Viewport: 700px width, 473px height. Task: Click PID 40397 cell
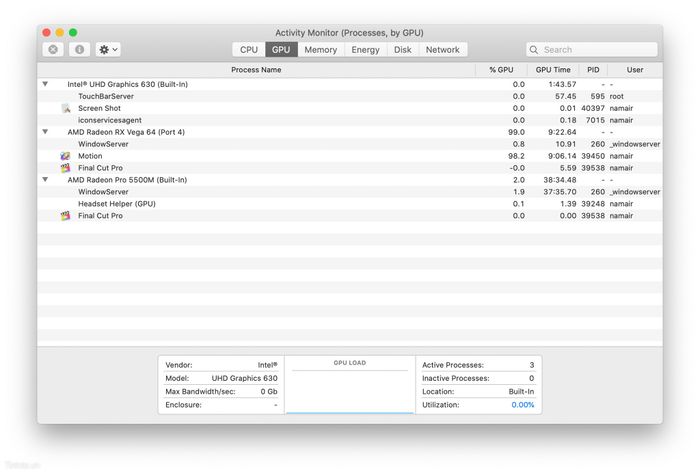point(593,108)
